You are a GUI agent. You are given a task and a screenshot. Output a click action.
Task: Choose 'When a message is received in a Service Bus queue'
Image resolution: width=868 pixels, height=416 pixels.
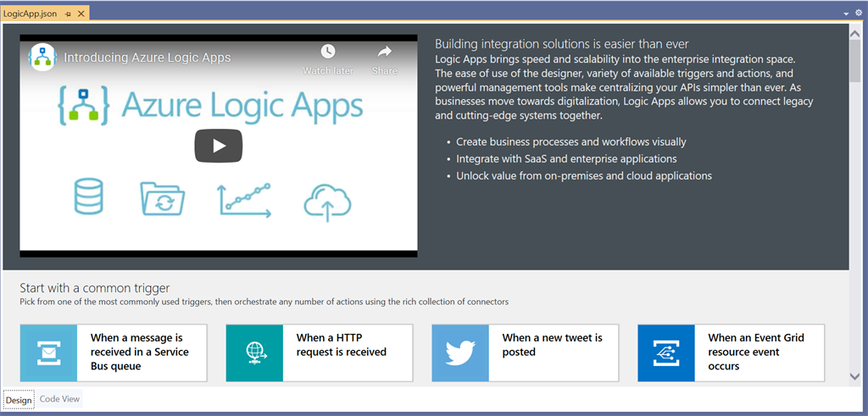coord(114,353)
